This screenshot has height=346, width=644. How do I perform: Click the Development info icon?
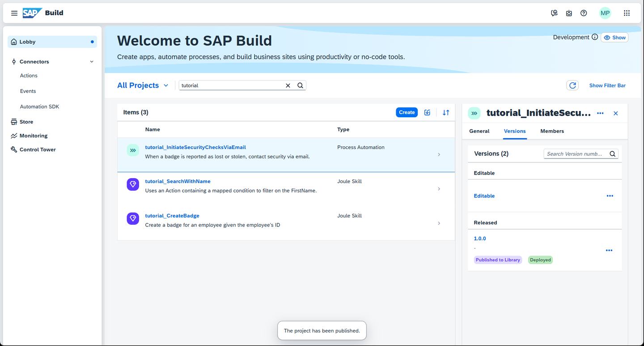595,37
